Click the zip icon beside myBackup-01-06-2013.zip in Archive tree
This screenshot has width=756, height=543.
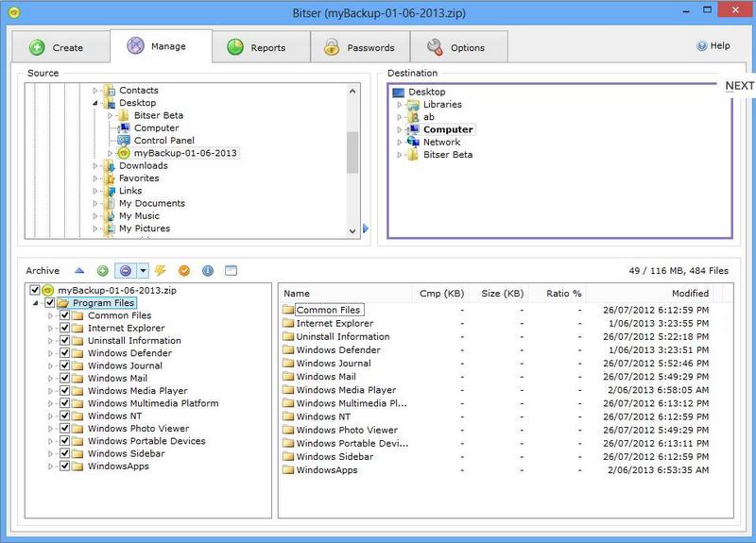pos(47,290)
